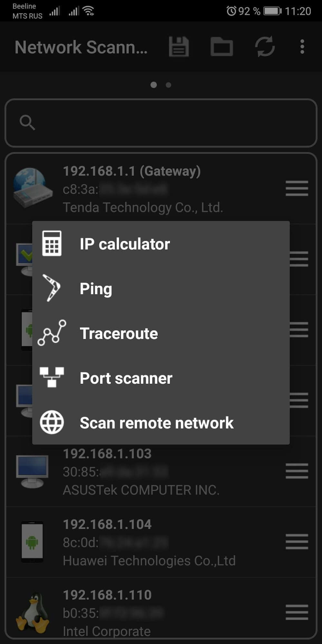This screenshot has width=322, height=644.
Task: Select the Ping menu entry
Action: [x=96, y=289]
